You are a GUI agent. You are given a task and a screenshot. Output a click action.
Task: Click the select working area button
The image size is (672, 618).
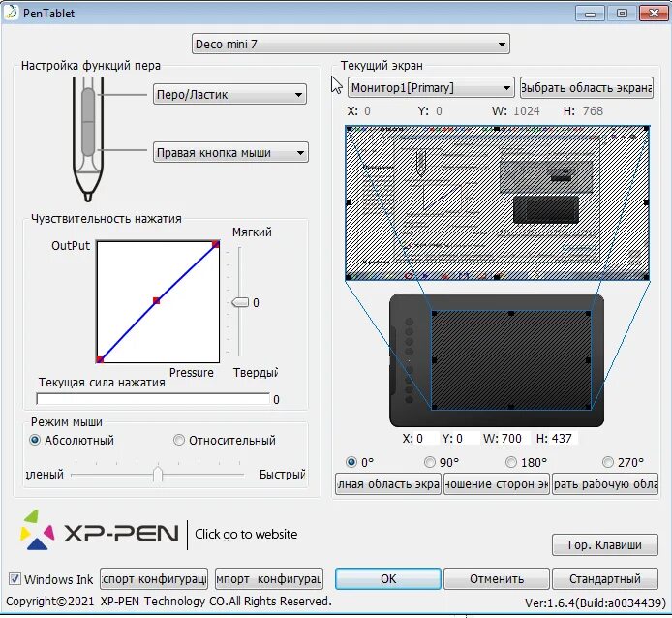coord(605,484)
